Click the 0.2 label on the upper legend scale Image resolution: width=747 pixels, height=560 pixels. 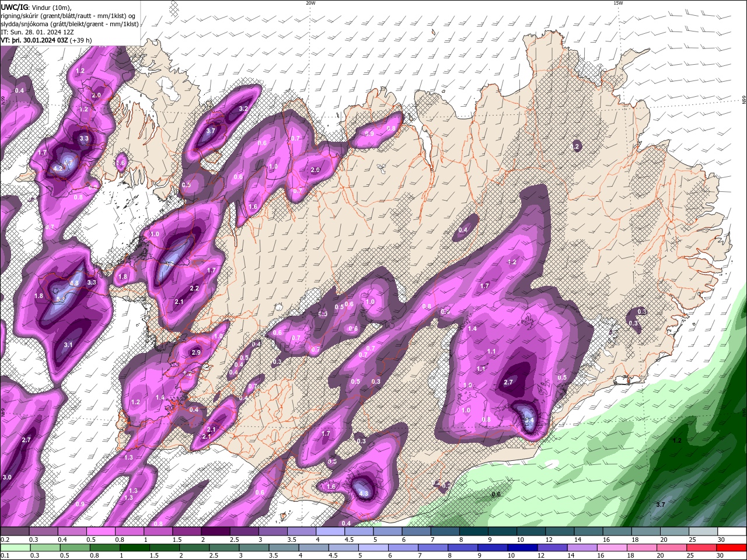click(5, 540)
